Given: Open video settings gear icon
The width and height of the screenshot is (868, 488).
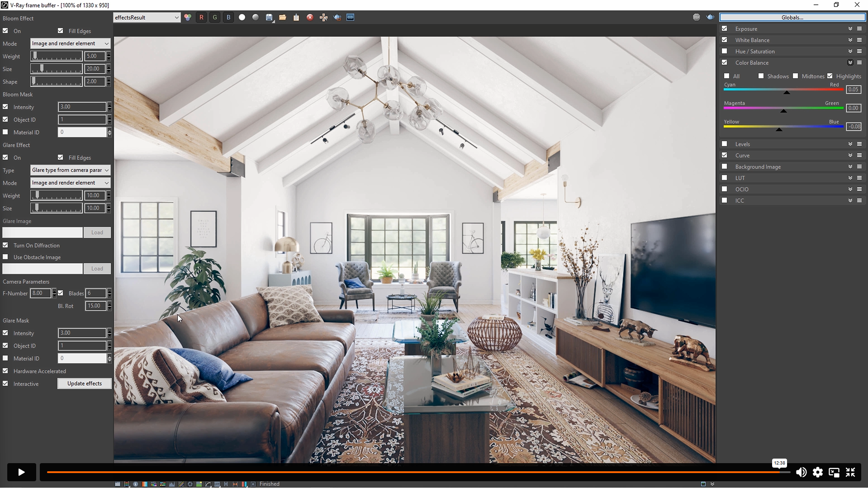Looking at the screenshot, I should tap(817, 472).
